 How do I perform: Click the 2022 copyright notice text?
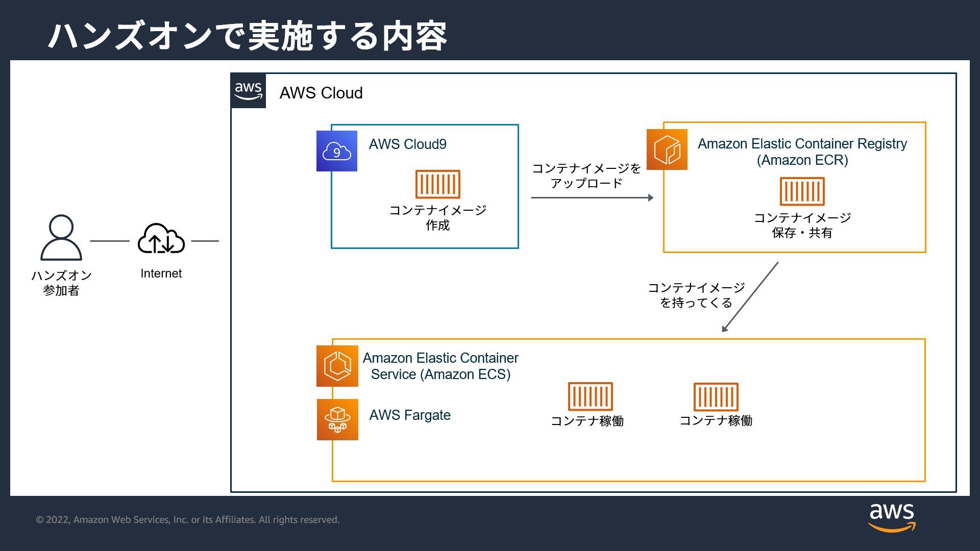(x=187, y=519)
